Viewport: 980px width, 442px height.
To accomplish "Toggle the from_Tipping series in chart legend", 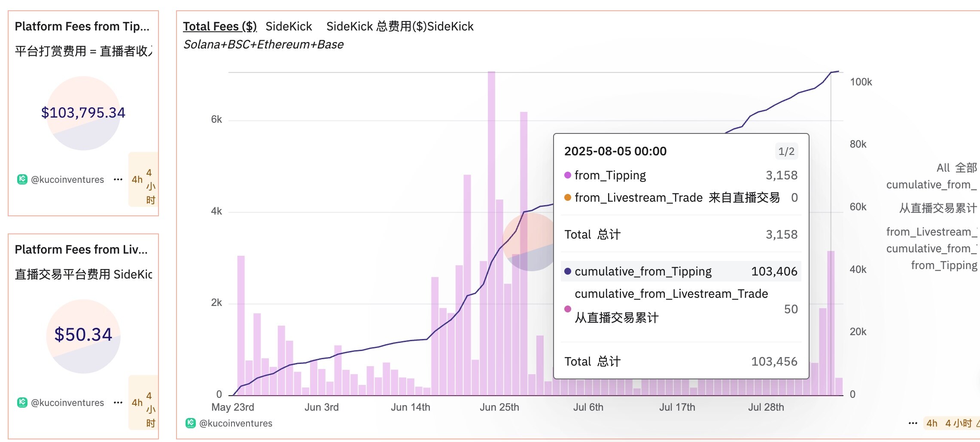I will point(943,265).
